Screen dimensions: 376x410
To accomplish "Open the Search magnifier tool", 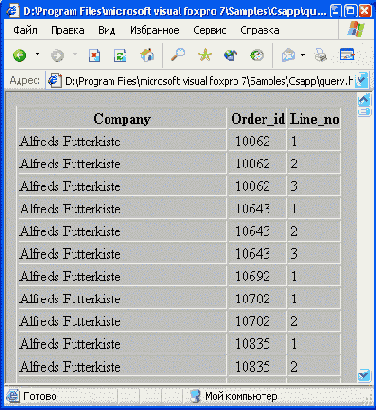I will click(178, 55).
